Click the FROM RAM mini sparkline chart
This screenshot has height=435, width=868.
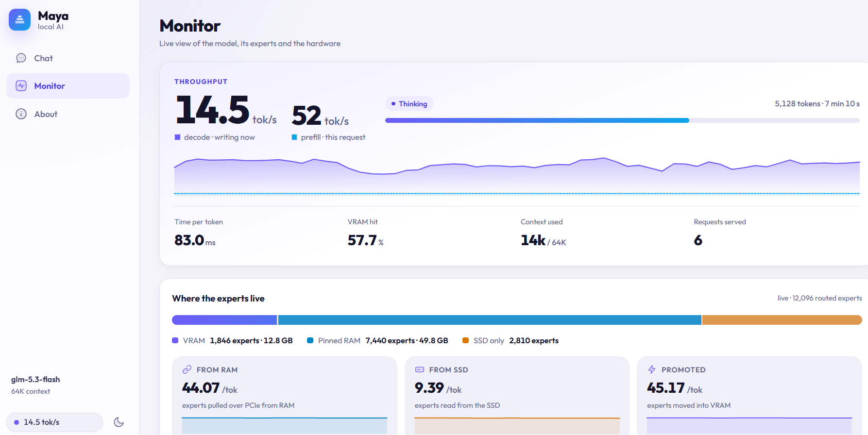click(x=285, y=425)
